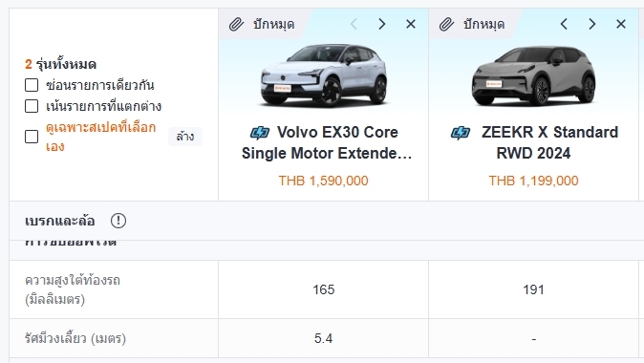Move Volvo EX30 column right with arrow
This screenshot has width=644, height=363.
tap(382, 24)
